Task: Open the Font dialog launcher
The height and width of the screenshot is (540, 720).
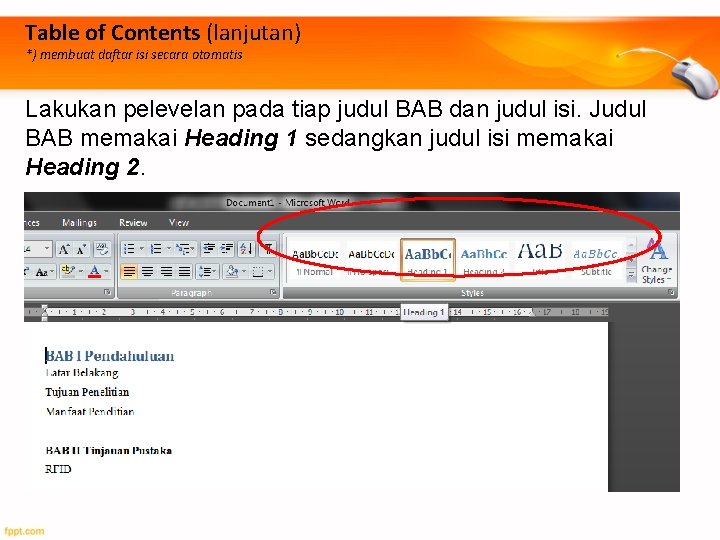Action: 107,292
